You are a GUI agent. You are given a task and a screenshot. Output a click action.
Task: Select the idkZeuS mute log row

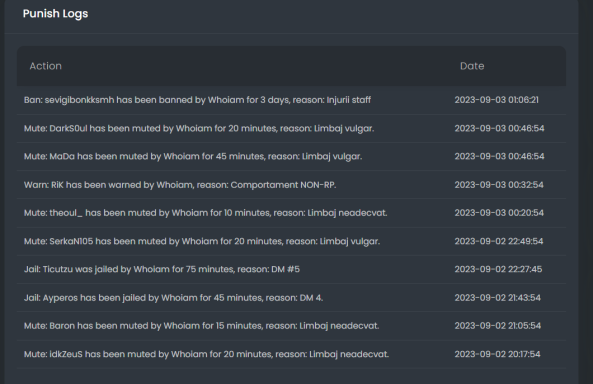click(x=291, y=354)
